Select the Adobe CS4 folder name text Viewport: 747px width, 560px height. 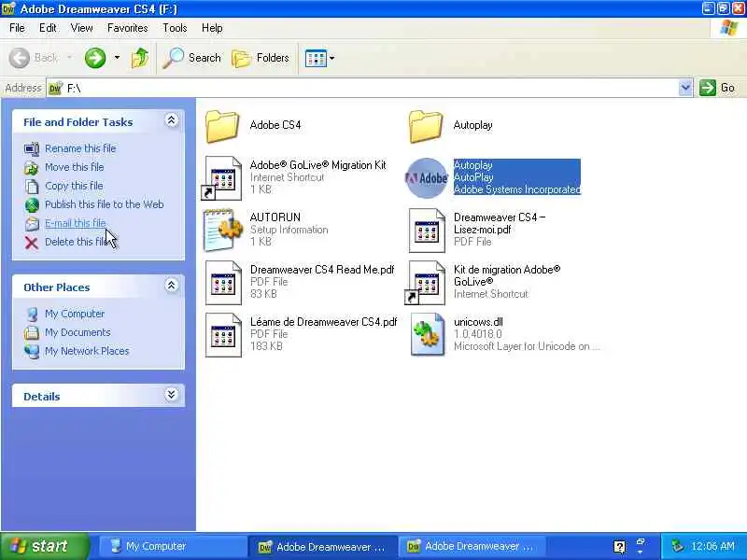pos(275,125)
